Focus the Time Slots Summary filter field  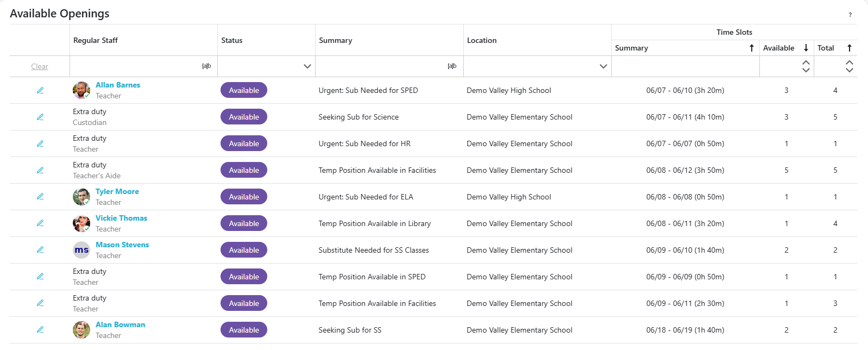[684, 66]
